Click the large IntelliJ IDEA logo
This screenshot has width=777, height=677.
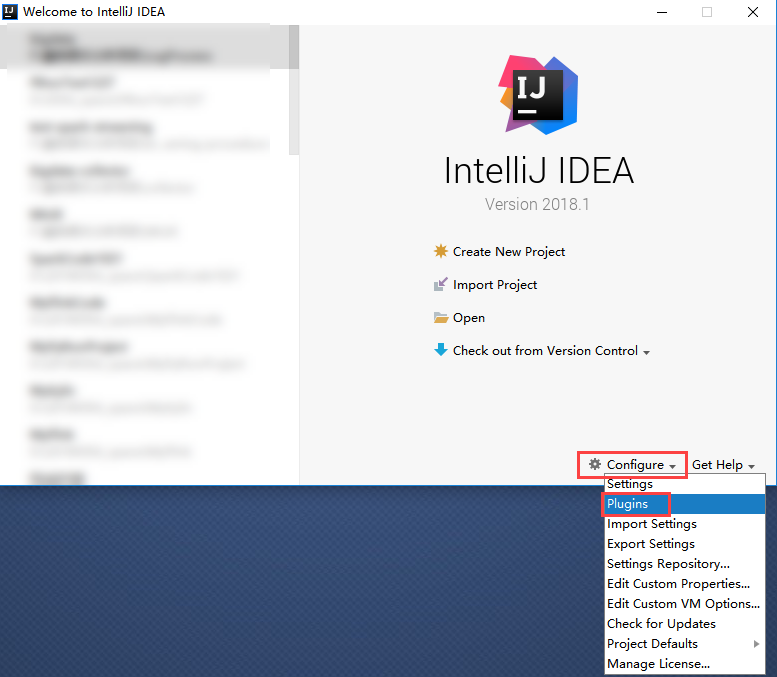point(538,95)
